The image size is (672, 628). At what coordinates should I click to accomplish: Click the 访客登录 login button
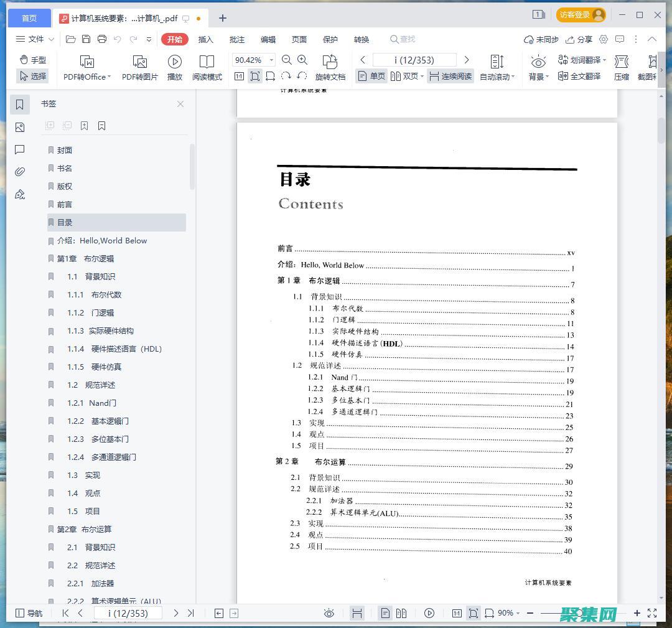point(579,14)
